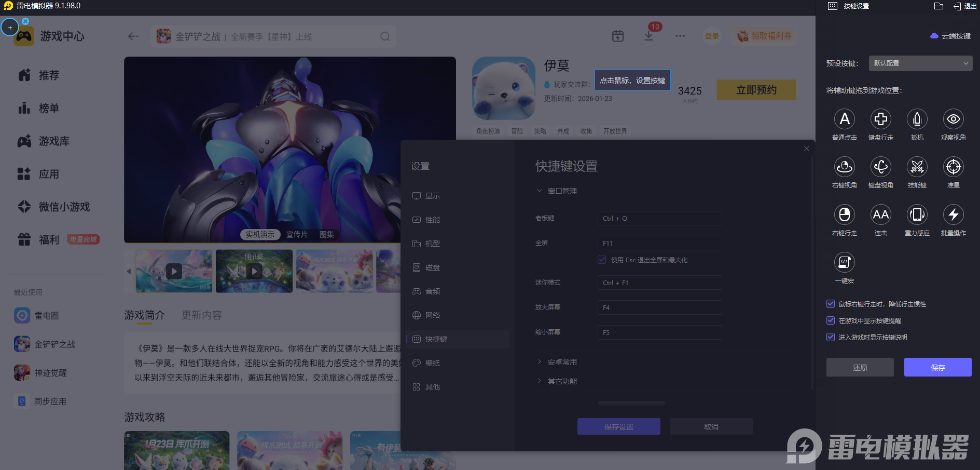Open 音频 settings category
This screenshot has width=980, height=470.
[458, 291]
